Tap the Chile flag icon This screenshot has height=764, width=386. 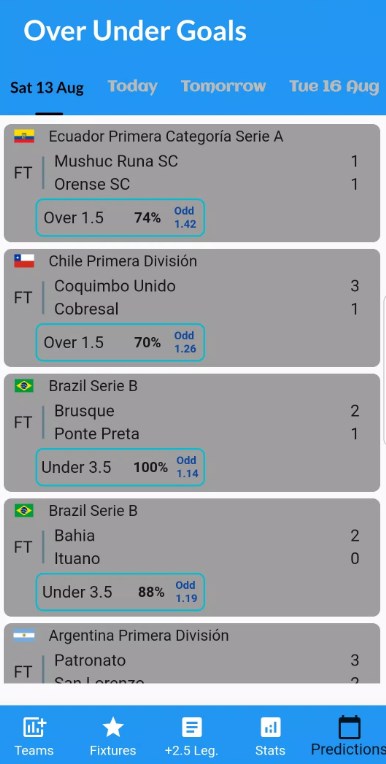pyautogui.click(x=24, y=261)
